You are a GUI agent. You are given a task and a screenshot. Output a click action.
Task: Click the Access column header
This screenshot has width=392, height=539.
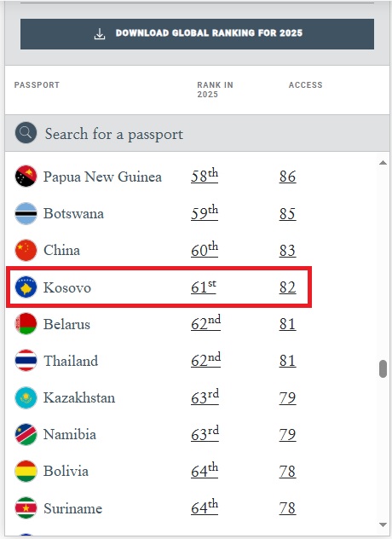click(305, 85)
